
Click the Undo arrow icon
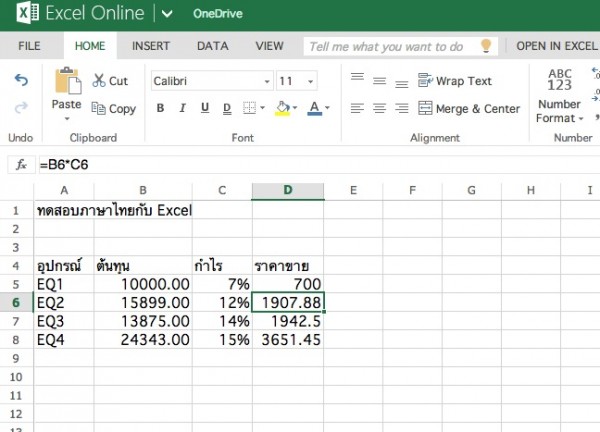pyautogui.click(x=21, y=81)
